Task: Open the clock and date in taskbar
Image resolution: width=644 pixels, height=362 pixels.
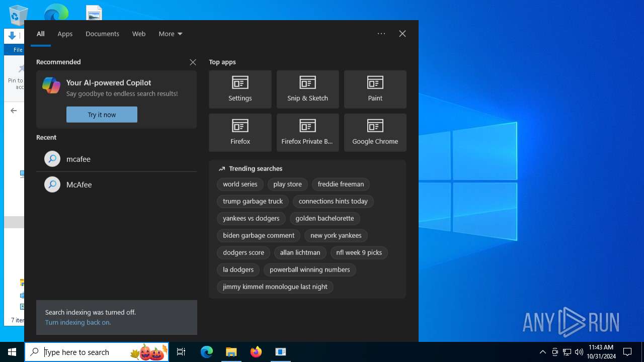Action: 601,352
